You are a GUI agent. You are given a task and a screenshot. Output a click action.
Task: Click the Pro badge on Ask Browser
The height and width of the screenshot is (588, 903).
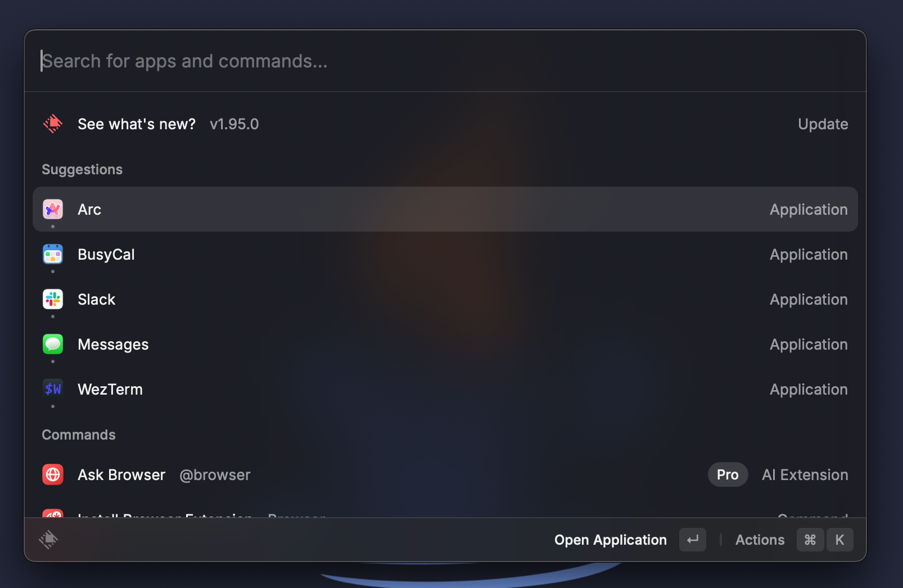tap(728, 474)
